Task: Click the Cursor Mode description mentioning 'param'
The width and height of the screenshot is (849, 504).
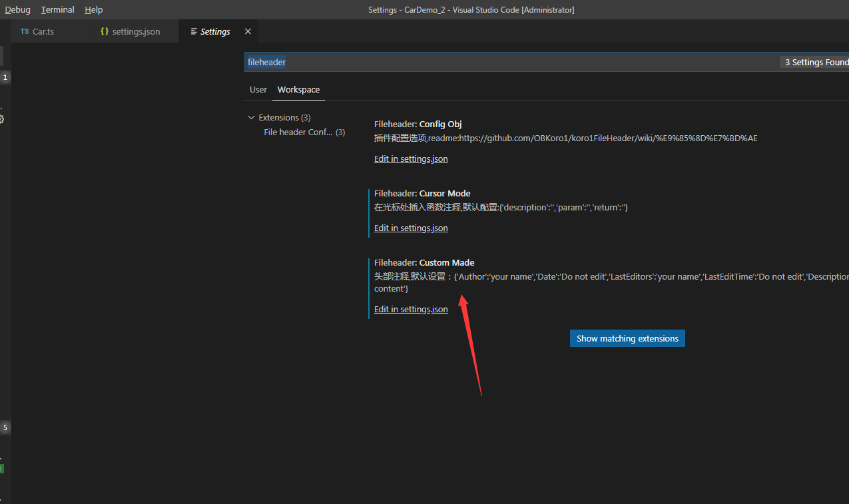Action: [501, 208]
